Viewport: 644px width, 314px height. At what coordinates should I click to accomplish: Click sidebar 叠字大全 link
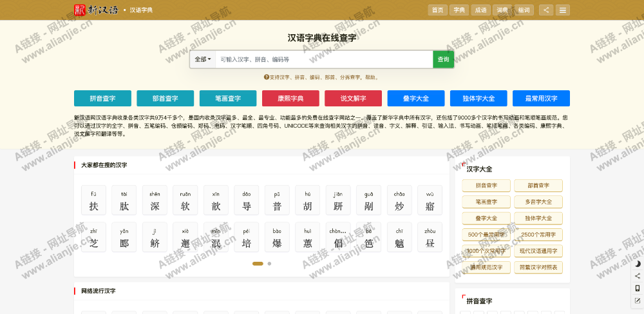pos(486,218)
